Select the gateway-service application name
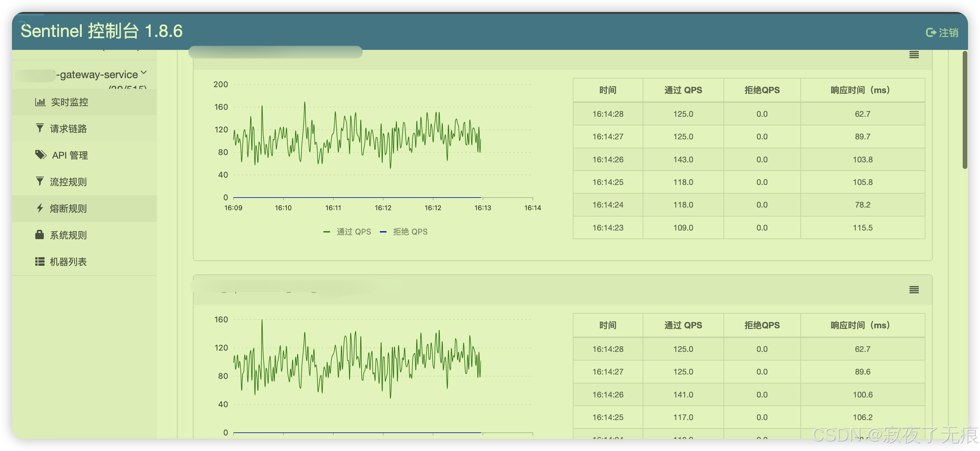 pyautogui.click(x=96, y=75)
